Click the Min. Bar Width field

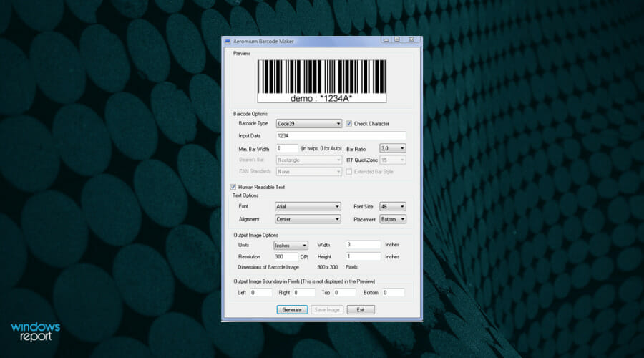pyautogui.click(x=287, y=148)
